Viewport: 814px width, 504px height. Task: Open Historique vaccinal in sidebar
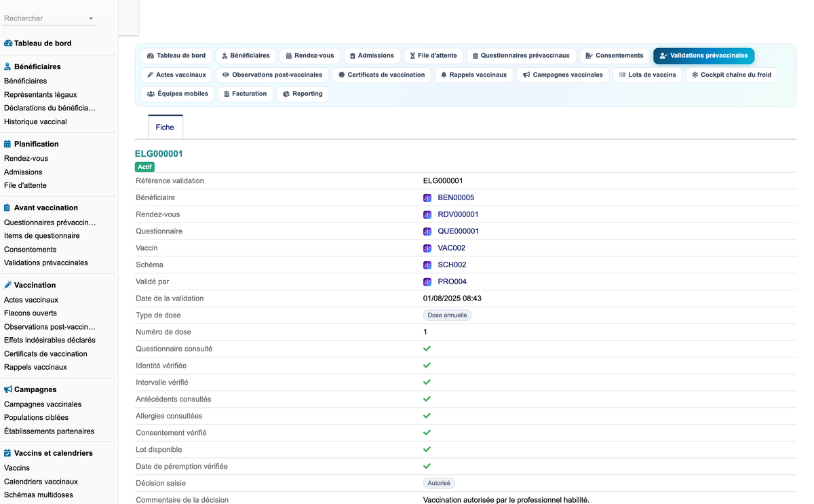35,122
